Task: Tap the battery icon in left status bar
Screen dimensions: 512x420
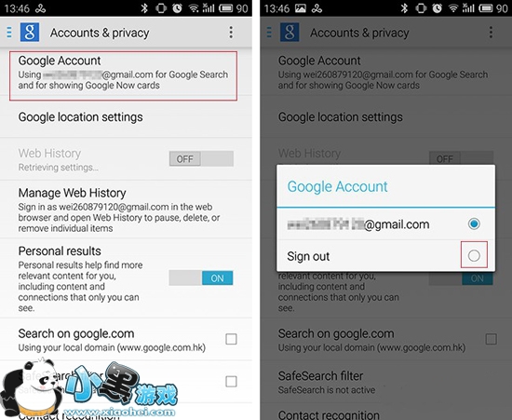Action: [x=226, y=8]
